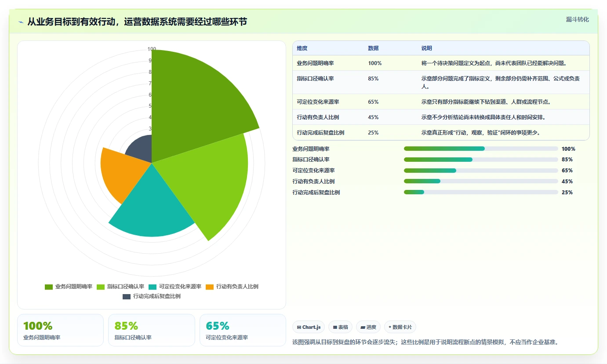Click the 行动有负责人比例 progress bar

(x=481, y=181)
